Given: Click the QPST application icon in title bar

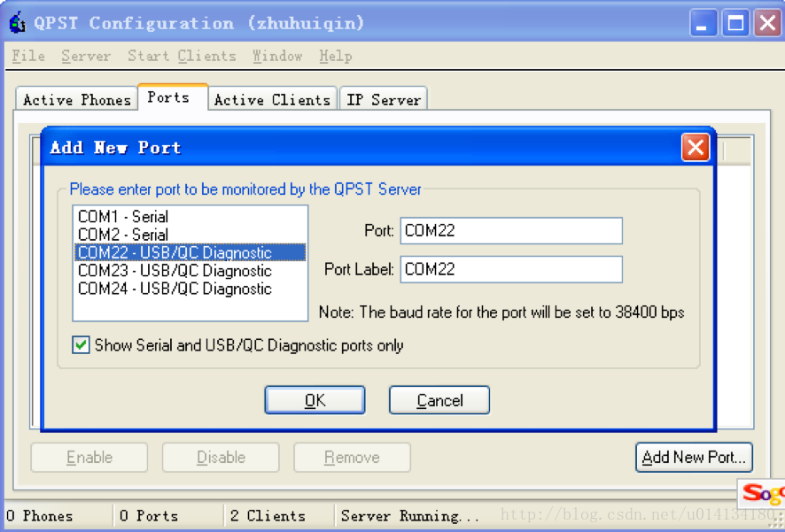Looking at the screenshot, I should click(18, 23).
